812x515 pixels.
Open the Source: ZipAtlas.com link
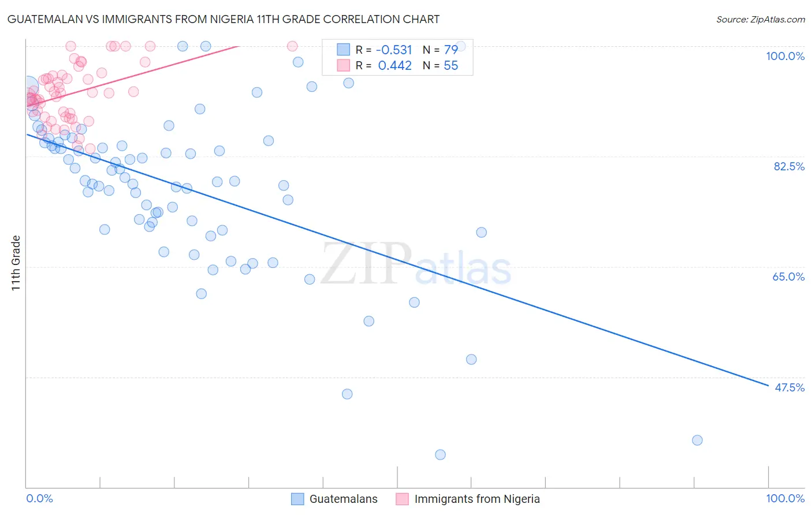(x=761, y=20)
